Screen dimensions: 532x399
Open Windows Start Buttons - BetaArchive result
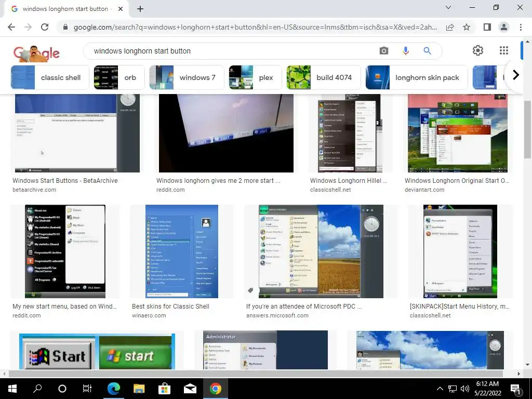[x=65, y=181]
